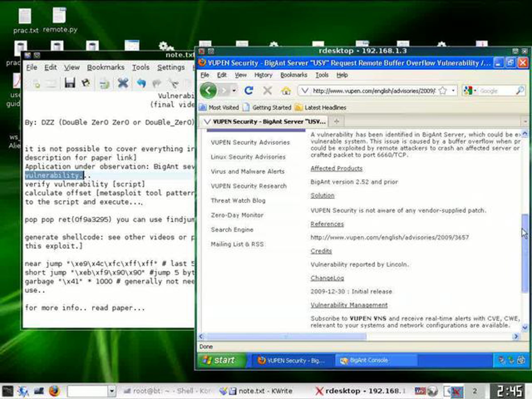
Task: Open KWrite File menu
Action: 31,67
